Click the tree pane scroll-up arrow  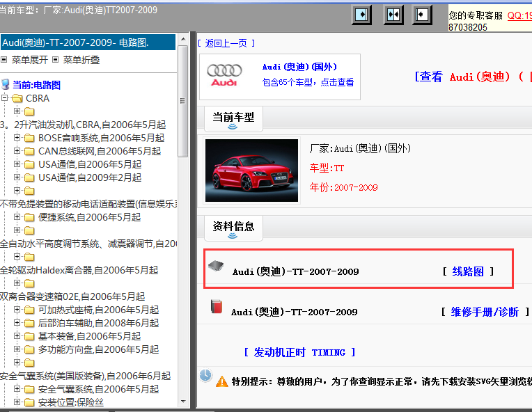point(183,39)
